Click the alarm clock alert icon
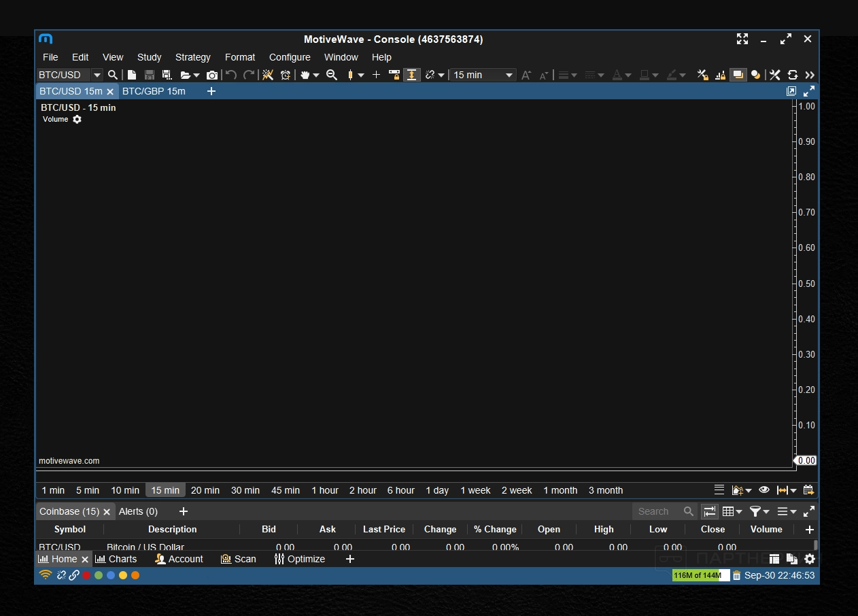The width and height of the screenshot is (858, 616). pos(286,75)
